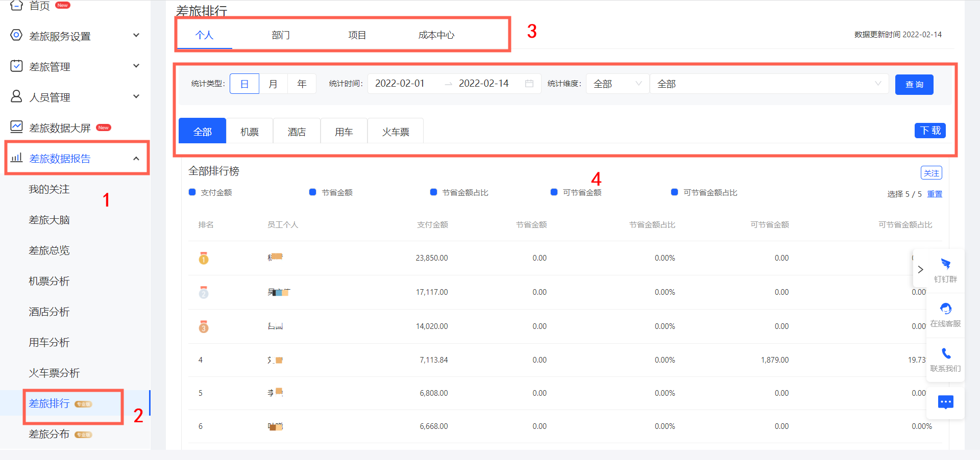Viewport: 980px width, 460px height.
Task: Click 1,879.00 savable amount cell
Action: click(x=775, y=360)
